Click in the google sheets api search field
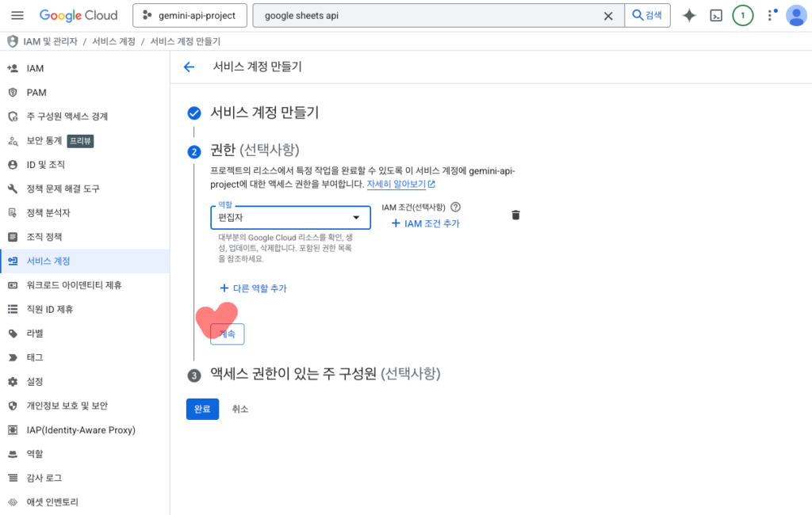The height and width of the screenshot is (515, 812). click(428, 16)
